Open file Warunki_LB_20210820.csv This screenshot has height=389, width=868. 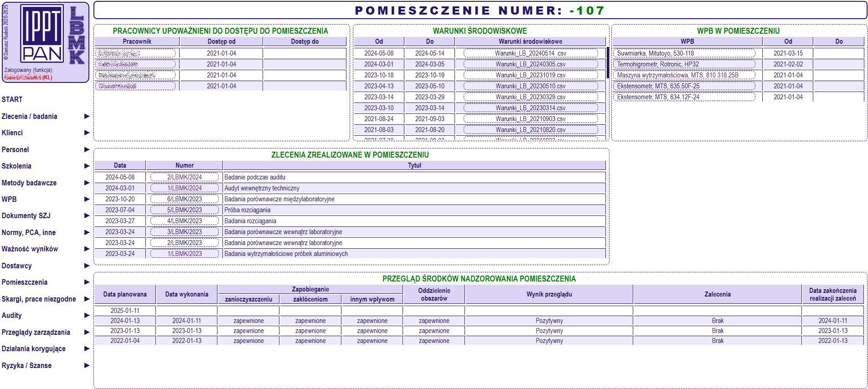(x=531, y=130)
